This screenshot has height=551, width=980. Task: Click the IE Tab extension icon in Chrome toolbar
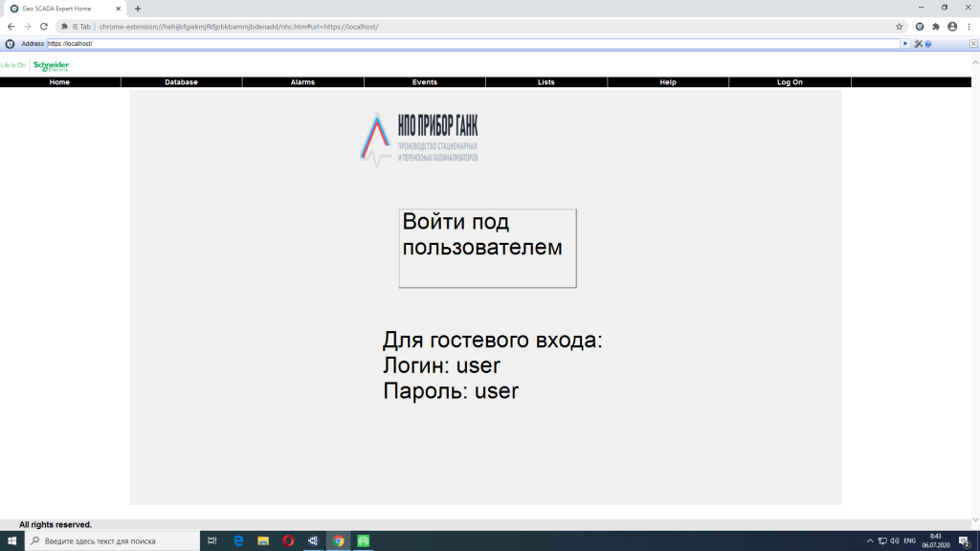coord(920,27)
